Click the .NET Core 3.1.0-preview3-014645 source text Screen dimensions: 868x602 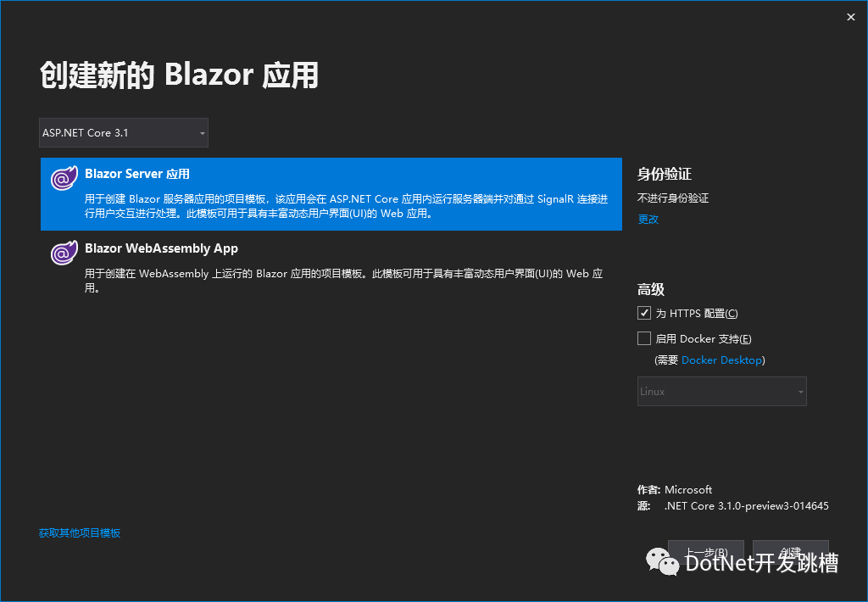tap(746, 505)
